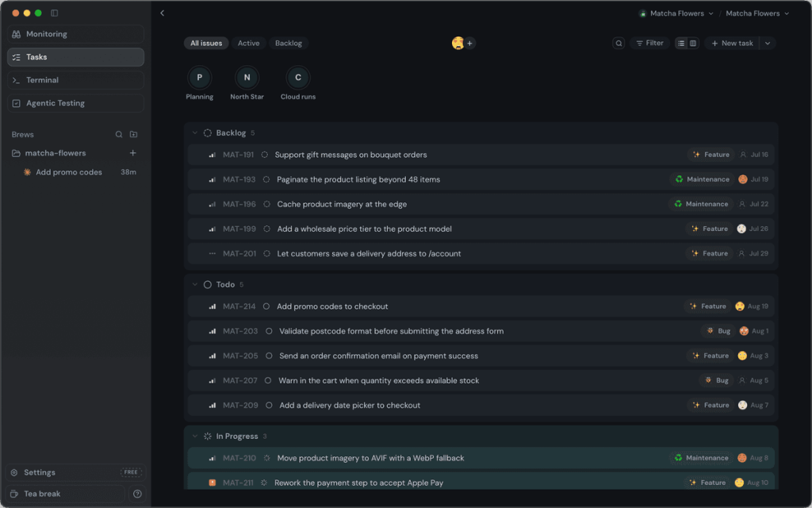Screen dimensions: 812x508
Task: Change in-progress status icon of MAT-210
Action: 266,458
